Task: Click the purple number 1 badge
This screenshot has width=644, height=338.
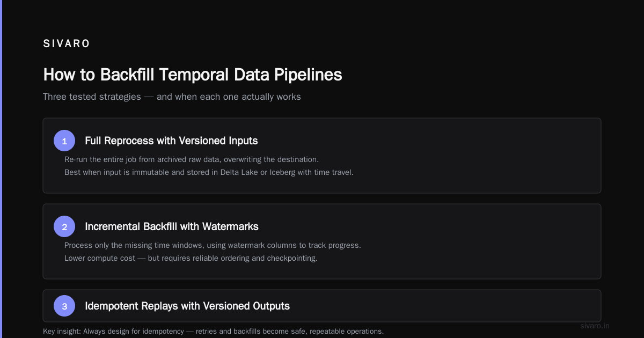Action: click(64, 141)
